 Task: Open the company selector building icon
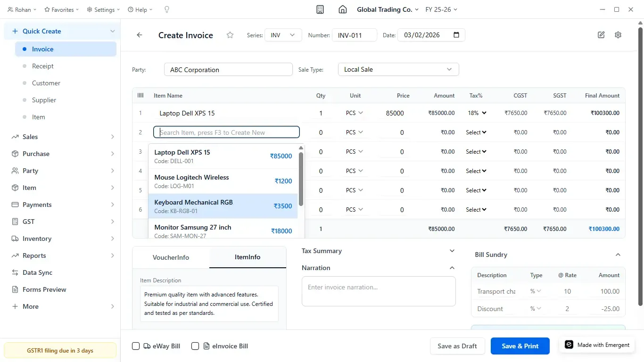(320, 9)
